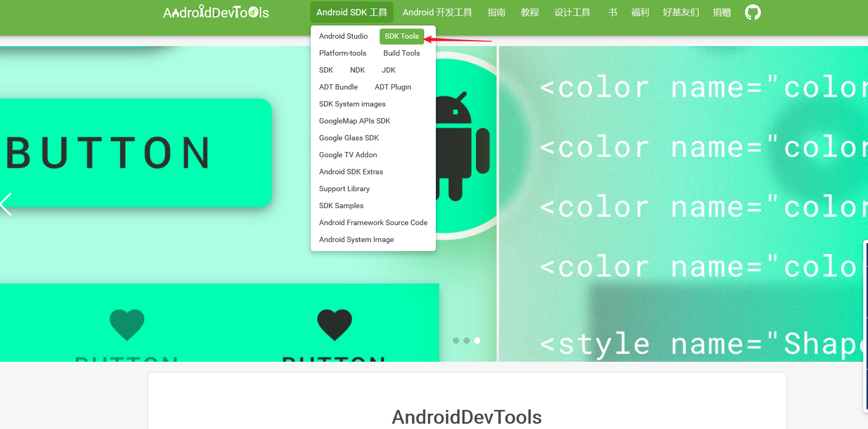
Task: Open the Android 开发工具 menu
Action: (x=437, y=12)
